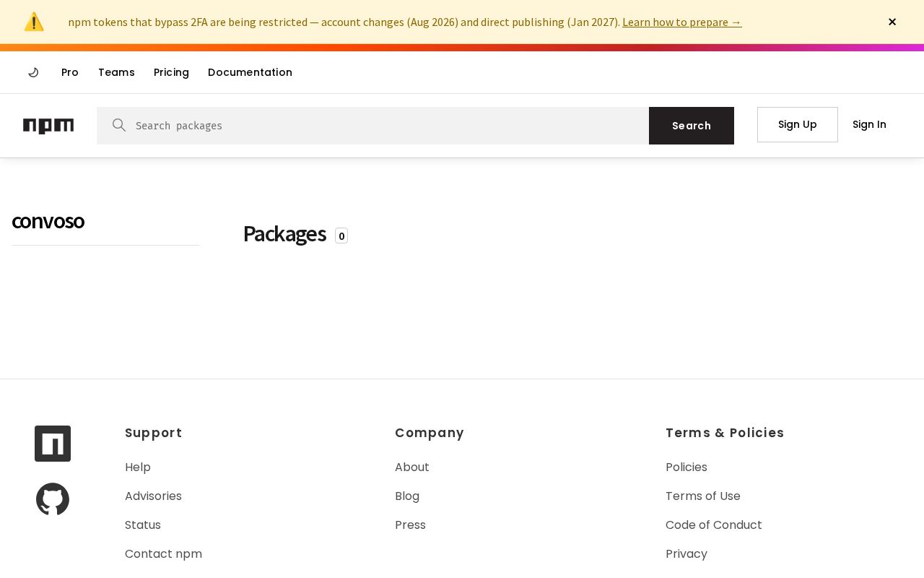Open the About link under Company
This screenshot has width=924, height=578.
point(412,467)
